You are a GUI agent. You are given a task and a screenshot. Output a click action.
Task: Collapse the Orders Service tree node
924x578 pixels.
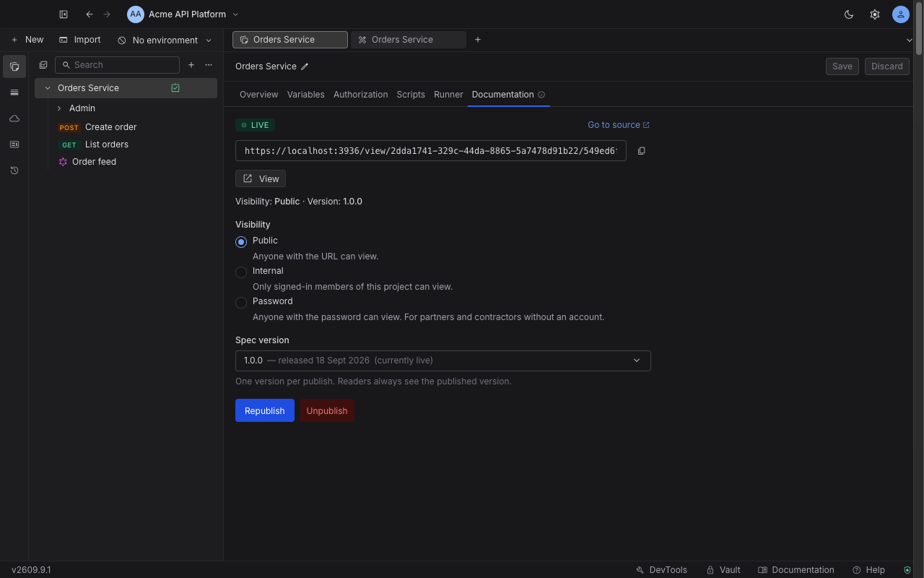coord(48,88)
